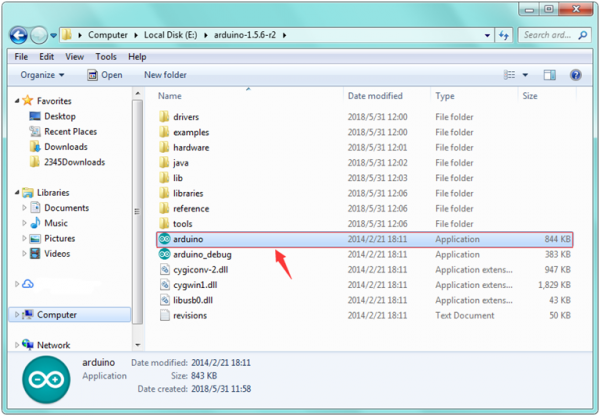
Task: Select the examples folder icon
Action: click(164, 132)
